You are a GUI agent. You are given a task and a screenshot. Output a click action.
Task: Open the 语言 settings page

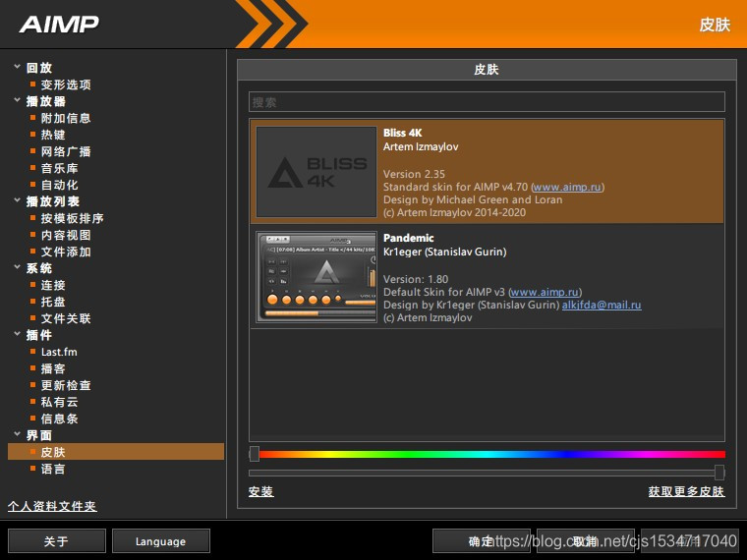pos(53,469)
